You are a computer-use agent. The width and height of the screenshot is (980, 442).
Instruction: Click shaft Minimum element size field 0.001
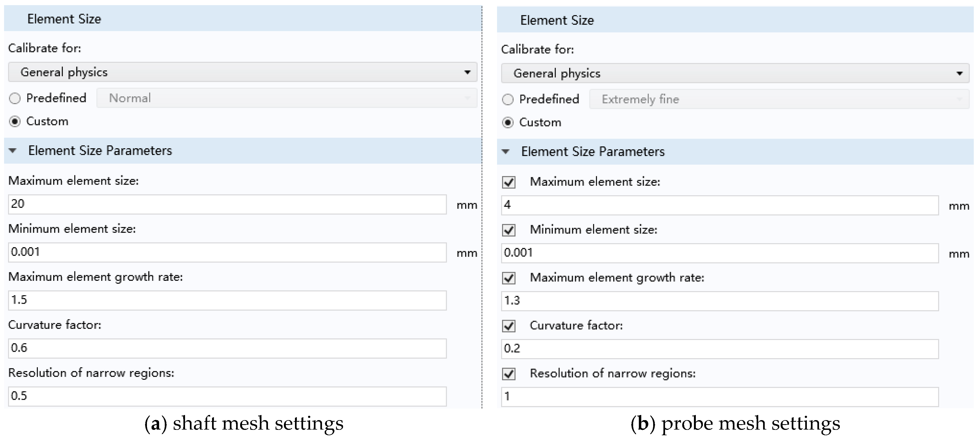click(227, 252)
